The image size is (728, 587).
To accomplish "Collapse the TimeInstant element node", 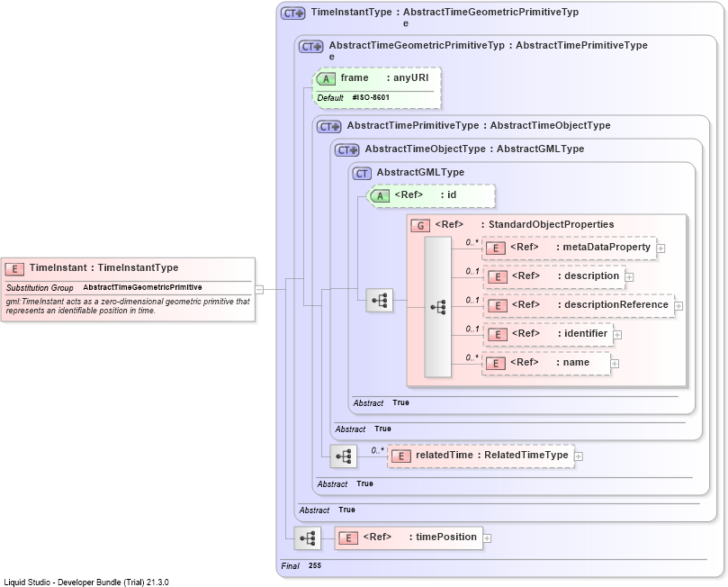I will coord(259,290).
